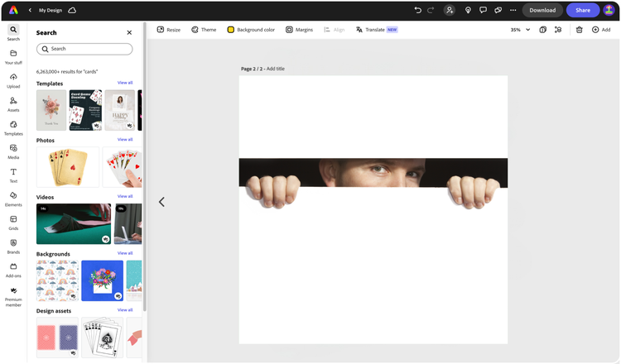Click the layers arrangement icon beside trash

coord(558,30)
